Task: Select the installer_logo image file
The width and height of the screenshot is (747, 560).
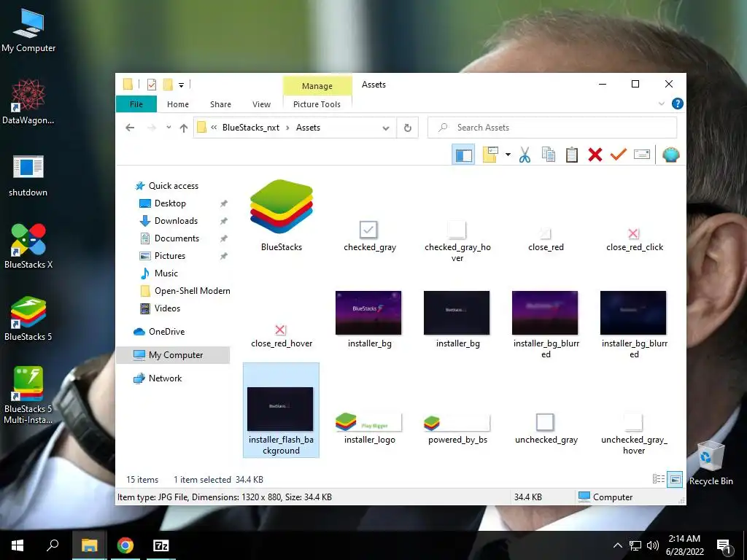Action: point(370,429)
